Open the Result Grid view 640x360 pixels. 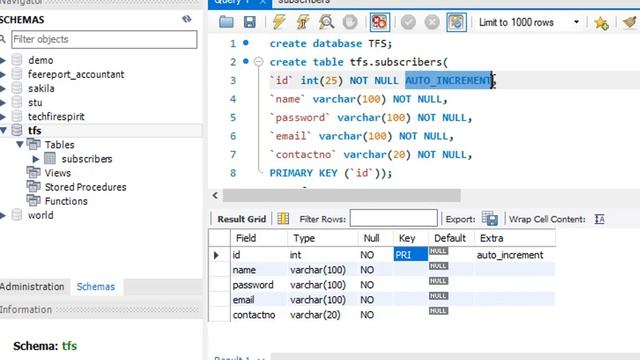point(241,219)
